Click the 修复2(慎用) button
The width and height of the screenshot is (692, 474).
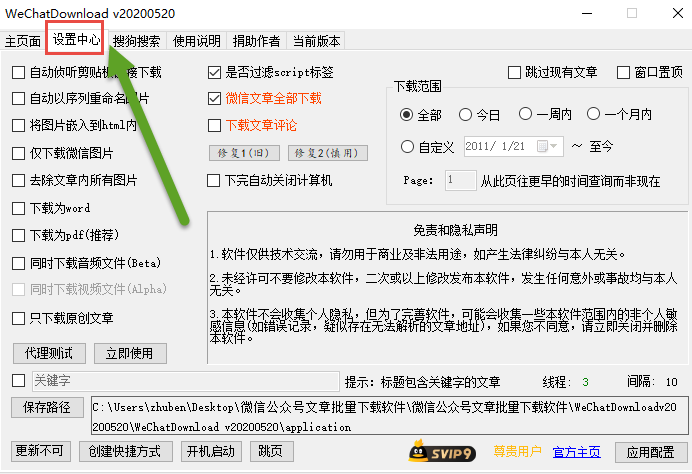[x=327, y=153]
